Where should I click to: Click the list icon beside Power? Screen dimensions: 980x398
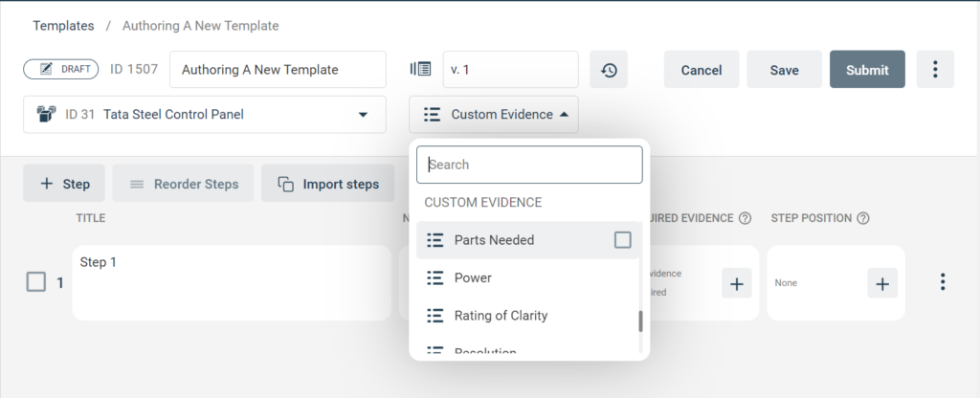(x=435, y=278)
